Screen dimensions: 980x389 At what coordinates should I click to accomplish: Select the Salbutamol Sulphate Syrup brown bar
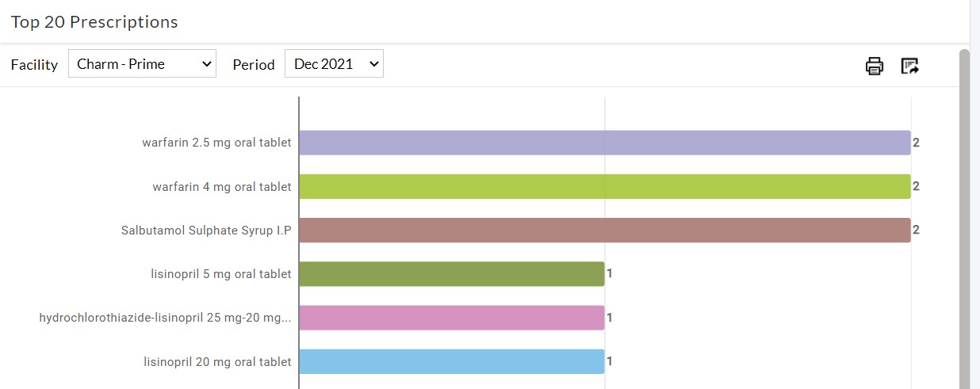click(604, 230)
